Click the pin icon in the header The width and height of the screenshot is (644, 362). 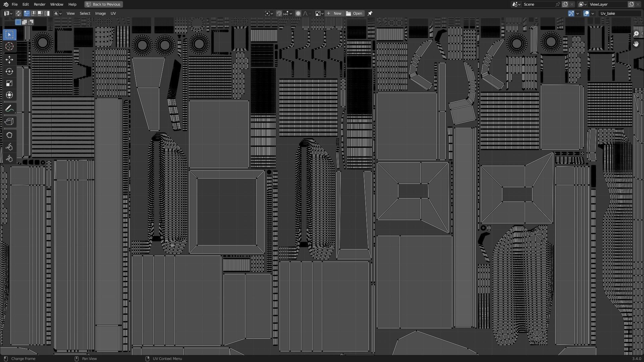click(x=370, y=13)
